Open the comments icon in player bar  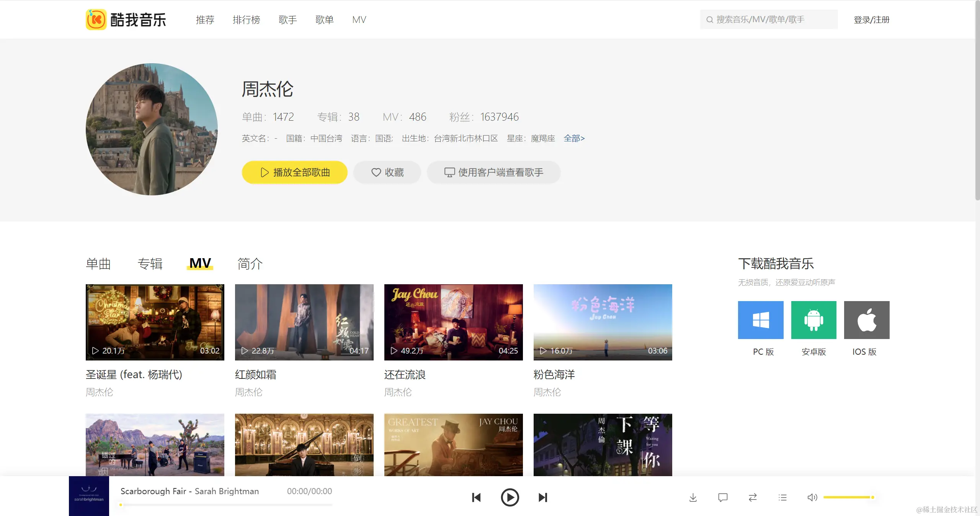(723, 498)
